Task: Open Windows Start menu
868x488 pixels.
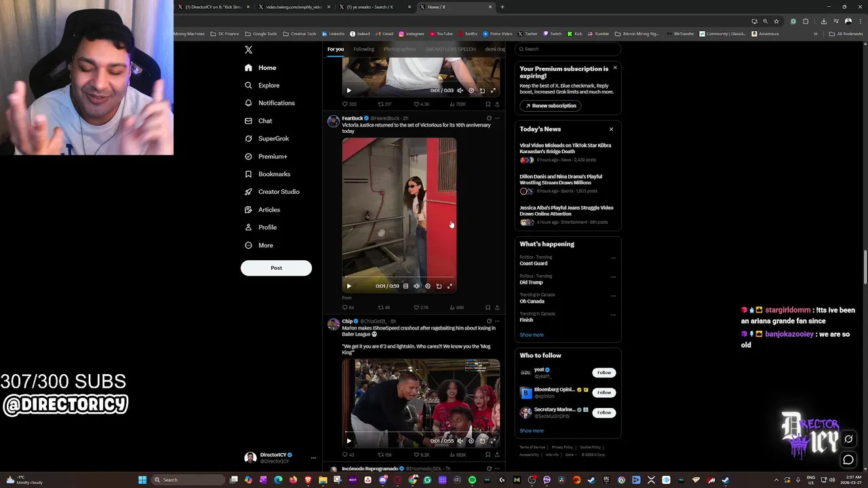Action: [x=142, y=480]
